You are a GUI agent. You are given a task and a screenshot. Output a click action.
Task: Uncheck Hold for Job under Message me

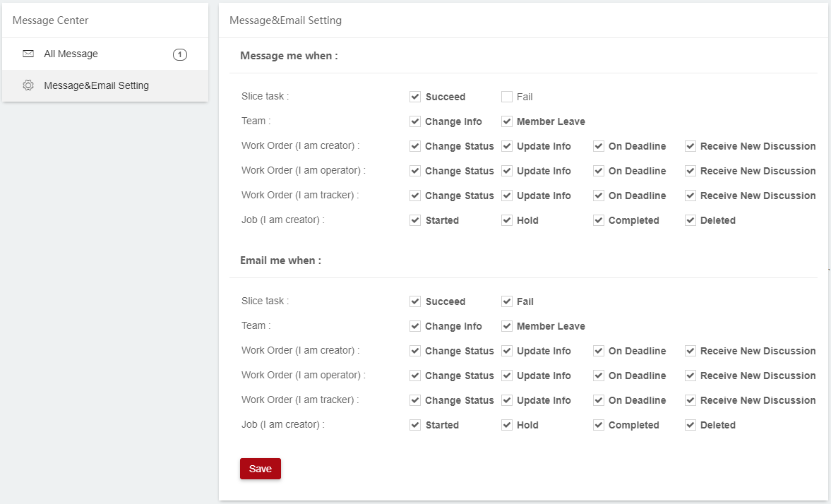point(507,220)
